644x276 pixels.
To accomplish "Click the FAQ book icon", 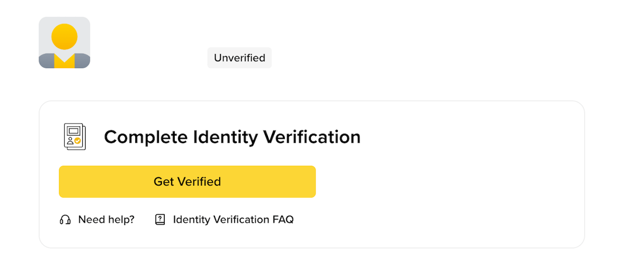I will click(160, 220).
